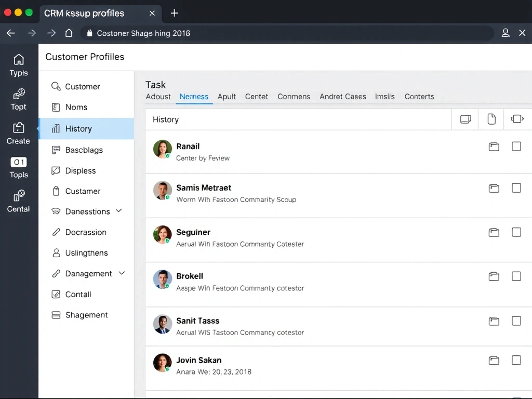Click the export icon at top right of History
Viewport: 532px width, 399px height.
click(517, 119)
